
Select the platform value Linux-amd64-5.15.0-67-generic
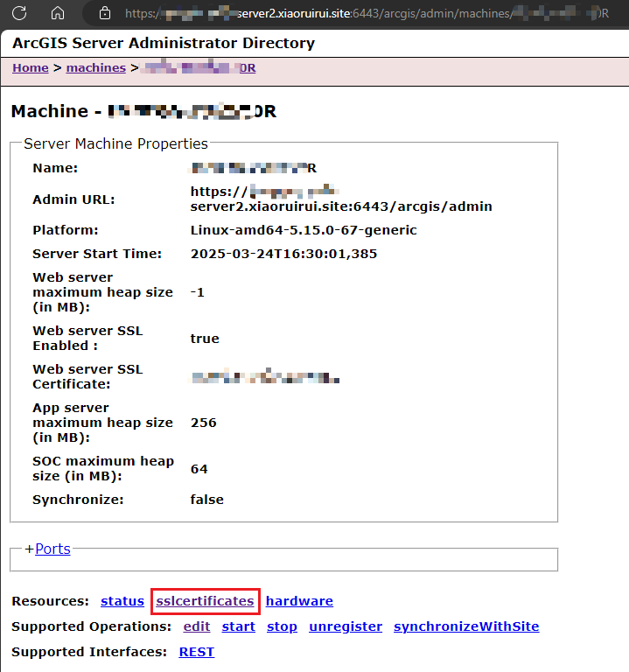click(304, 230)
